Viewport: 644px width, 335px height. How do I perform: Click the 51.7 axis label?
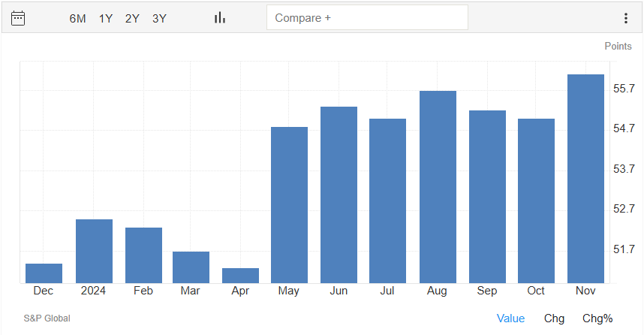point(624,249)
